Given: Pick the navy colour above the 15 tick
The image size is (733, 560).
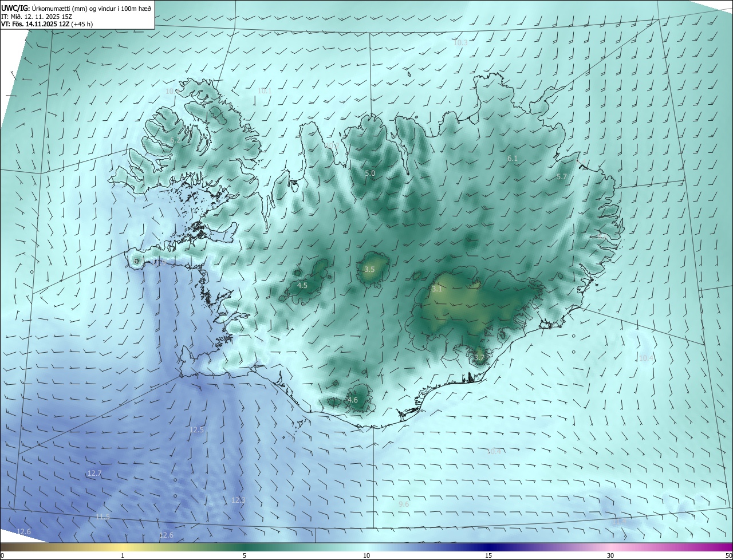Looking at the screenshot, I should click(488, 547).
